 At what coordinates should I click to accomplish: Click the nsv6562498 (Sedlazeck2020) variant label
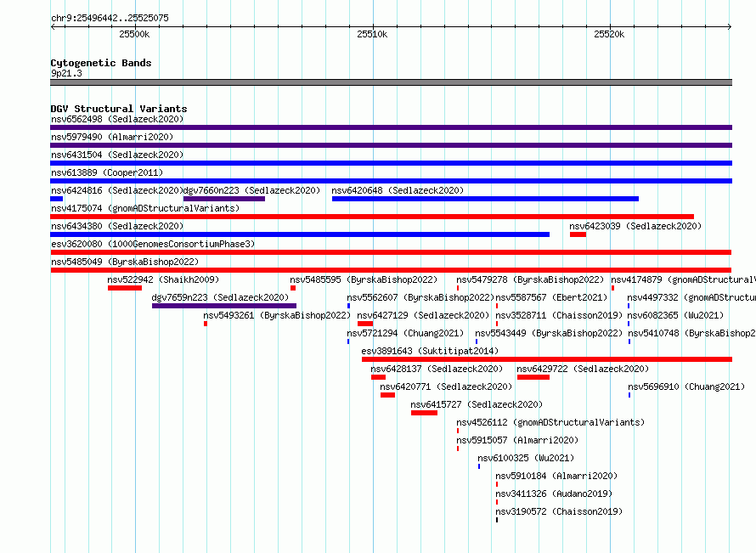pos(117,119)
